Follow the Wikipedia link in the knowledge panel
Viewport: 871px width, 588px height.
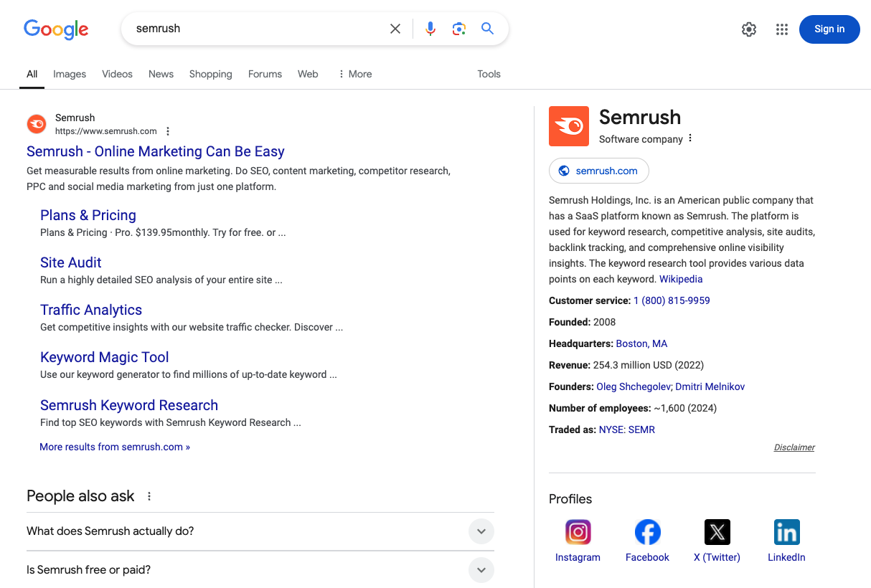[x=680, y=279]
